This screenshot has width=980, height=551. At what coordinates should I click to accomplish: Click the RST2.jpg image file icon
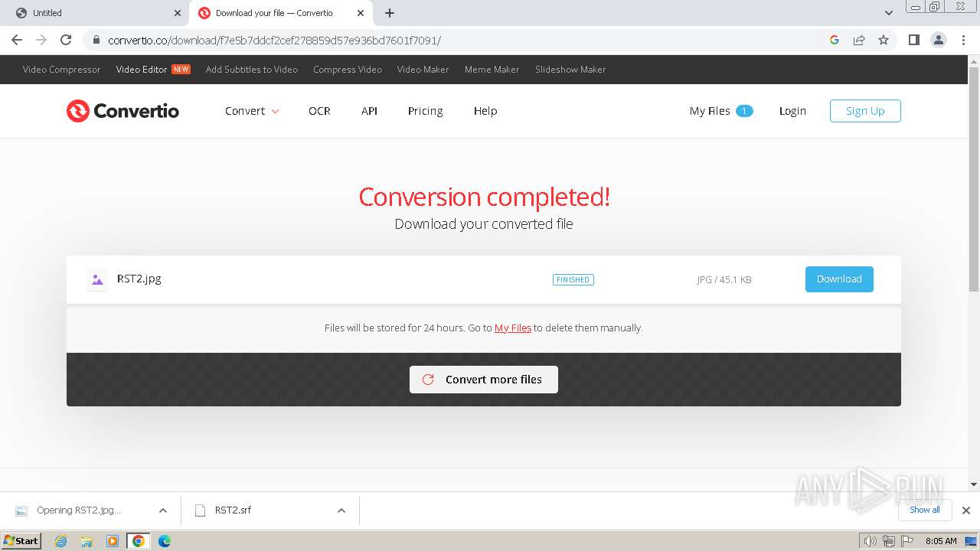pos(97,280)
